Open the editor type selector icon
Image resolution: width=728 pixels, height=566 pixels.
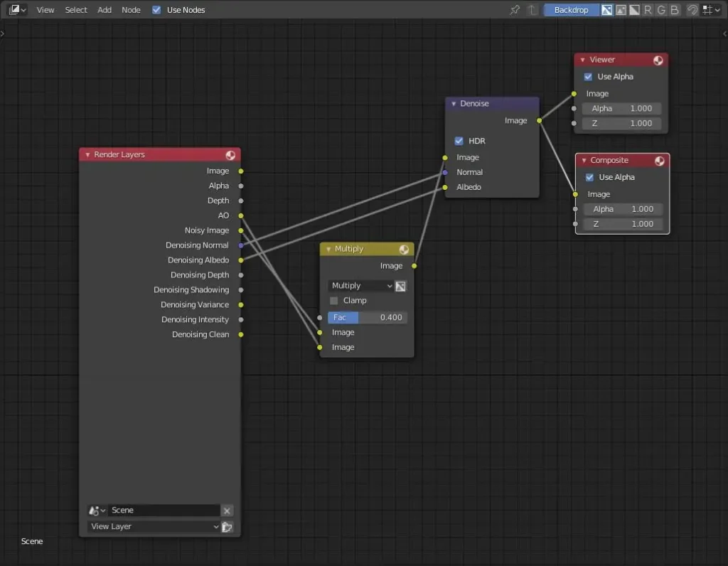point(18,10)
